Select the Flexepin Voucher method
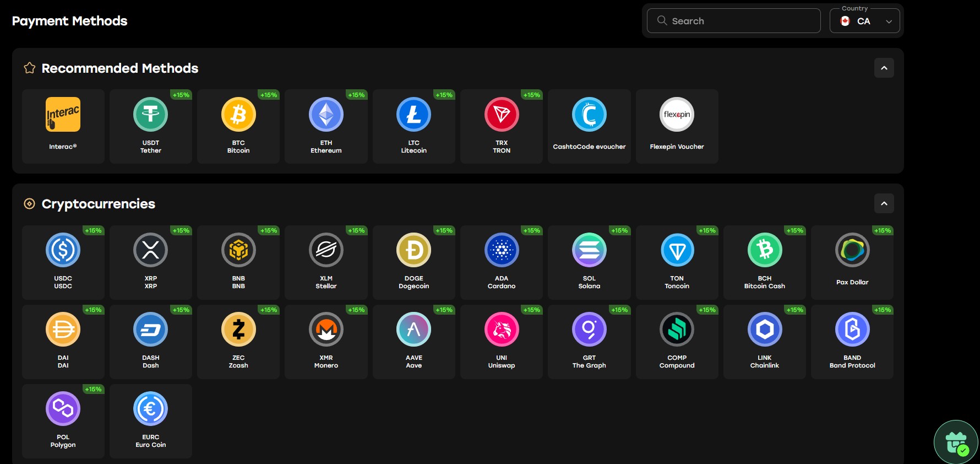980x464 pixels. 677,126
